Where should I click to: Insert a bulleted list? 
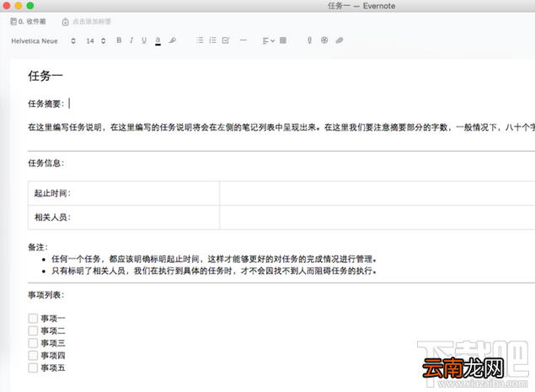(200, 40)
